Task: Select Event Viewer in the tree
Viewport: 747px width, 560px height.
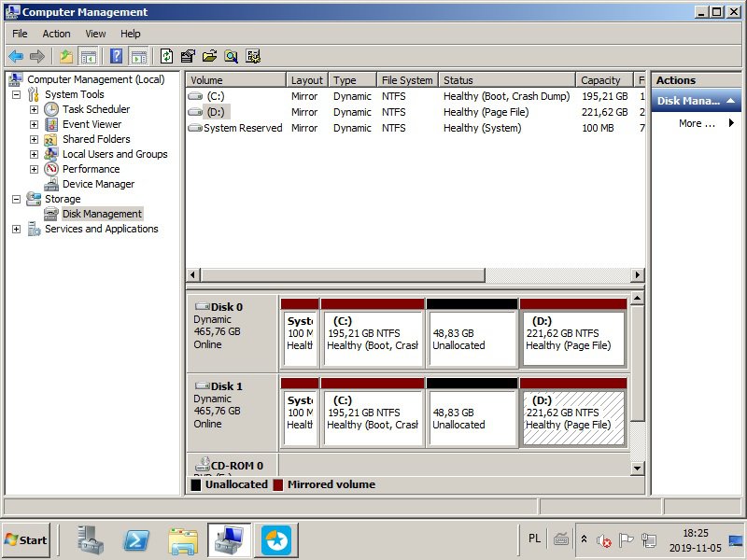Action: pyautogui.click(x=92, y=124)
